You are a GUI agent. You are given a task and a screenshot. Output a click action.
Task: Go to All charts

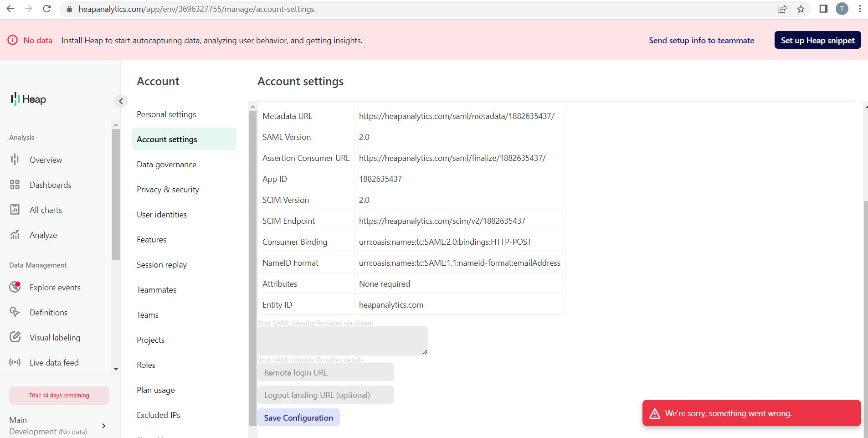(46, 210)
